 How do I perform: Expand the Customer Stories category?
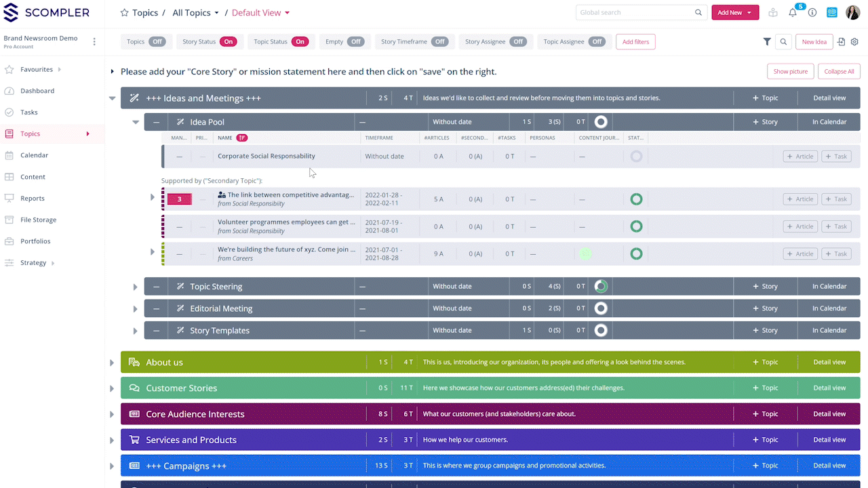click(x=112, y=388)
